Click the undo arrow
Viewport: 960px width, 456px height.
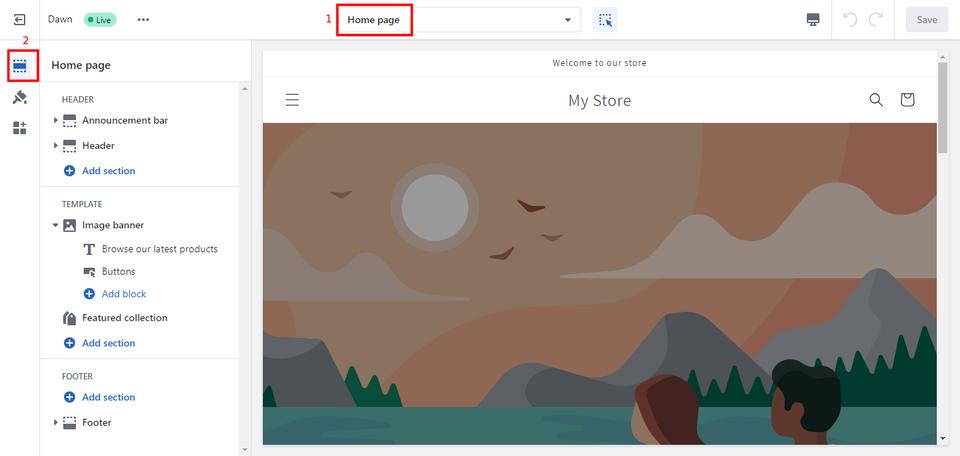click(x=850, y=20)
